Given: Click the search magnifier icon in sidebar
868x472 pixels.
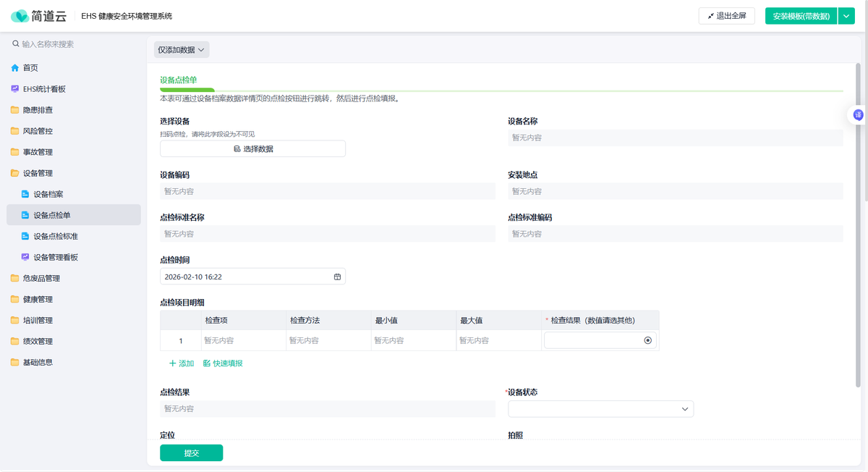Looking at the screenshot, I should [x=16, y=44].
